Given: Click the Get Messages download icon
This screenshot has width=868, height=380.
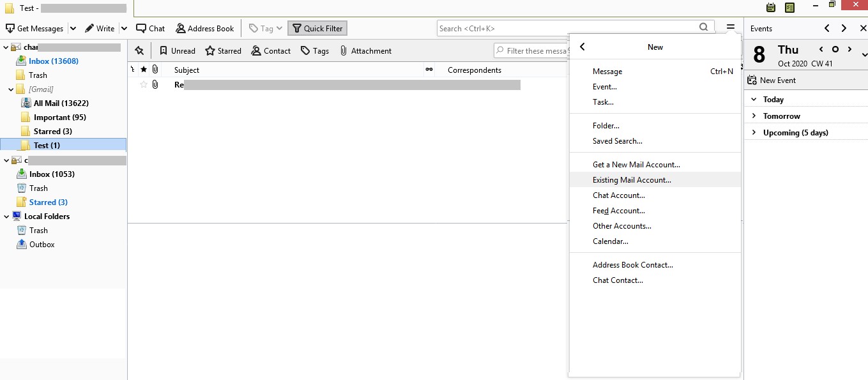Looking at the screenshot, I should [10, 29].
